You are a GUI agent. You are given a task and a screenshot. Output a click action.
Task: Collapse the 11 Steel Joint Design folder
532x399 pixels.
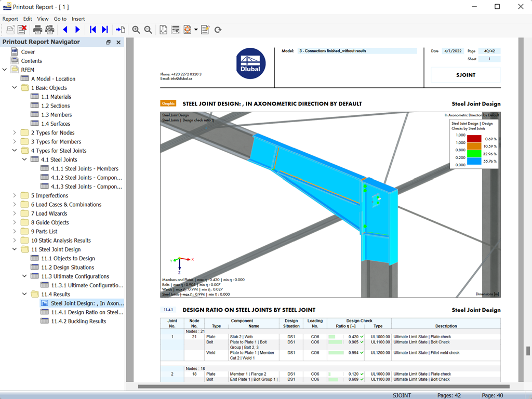16,249
